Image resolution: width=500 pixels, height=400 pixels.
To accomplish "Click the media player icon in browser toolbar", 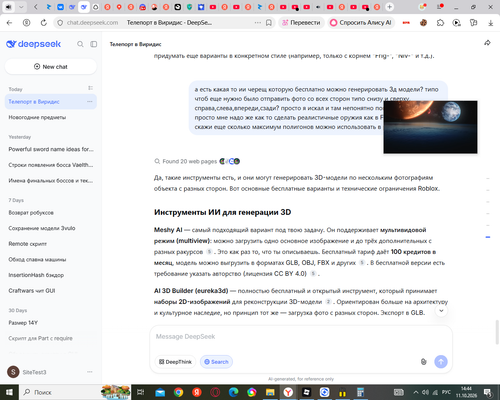I will click(457, 23).
